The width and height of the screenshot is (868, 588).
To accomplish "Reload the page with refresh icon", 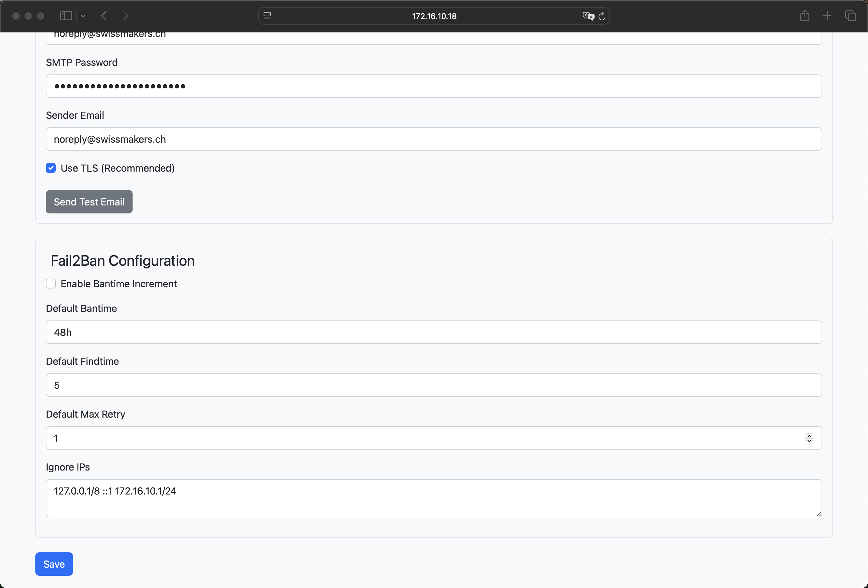I will [602, 16].
